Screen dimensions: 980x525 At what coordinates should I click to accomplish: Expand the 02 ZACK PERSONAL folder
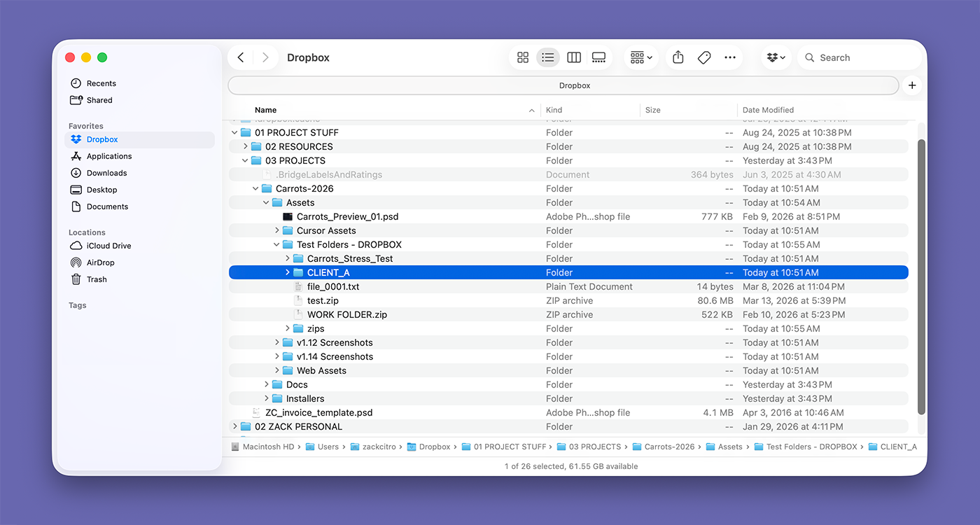[x=235, y=426]
